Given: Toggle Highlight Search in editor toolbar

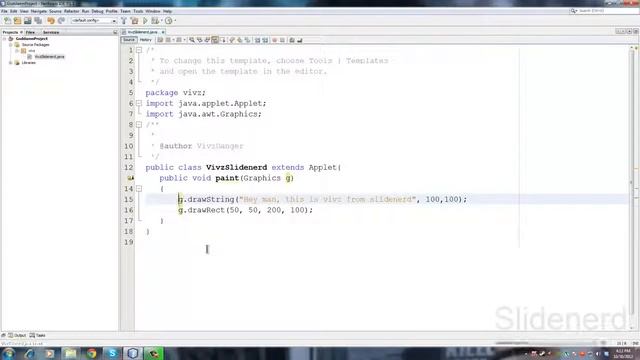Looking at the screenshot, I should pyautogui.click(x=215, y=40).
